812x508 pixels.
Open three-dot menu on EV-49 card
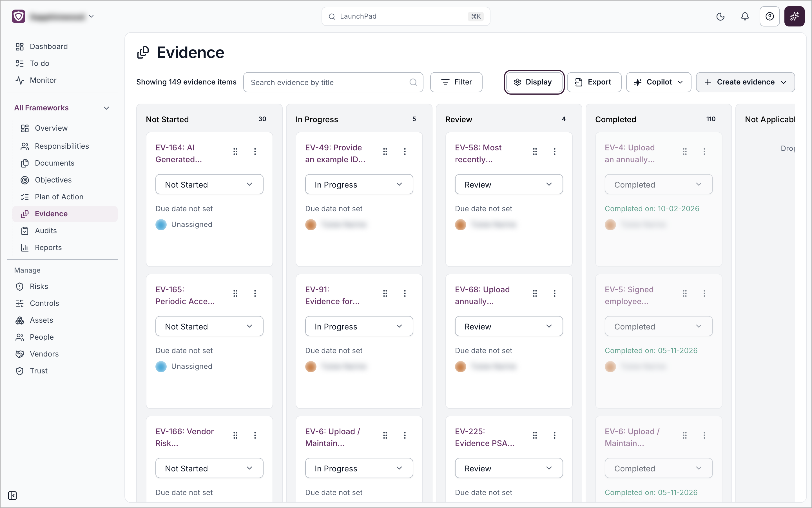coord(405,151)
